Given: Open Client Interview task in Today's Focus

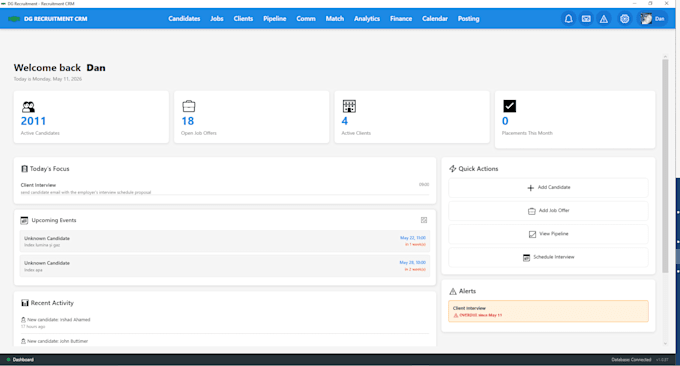Looking at the screenshot, I should pos(225,188).
